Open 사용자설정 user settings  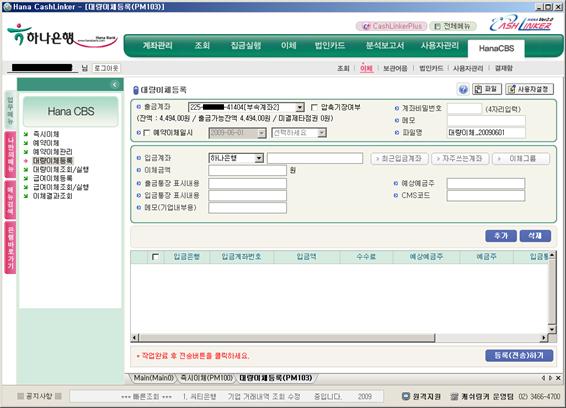pos(529,89)
